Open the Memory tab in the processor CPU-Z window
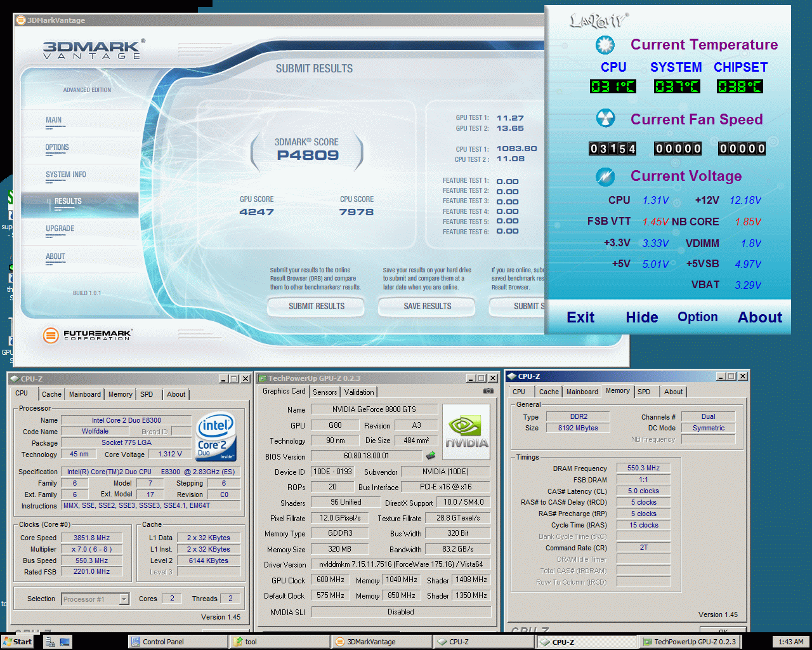Image resolution: width=812 pixels, height=650 pixels. (121, 394)
